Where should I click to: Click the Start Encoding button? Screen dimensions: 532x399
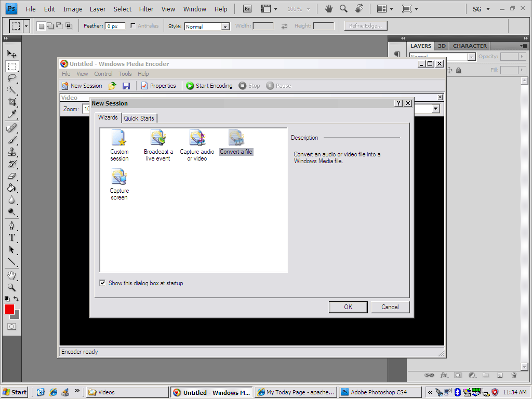pos(209,86)
